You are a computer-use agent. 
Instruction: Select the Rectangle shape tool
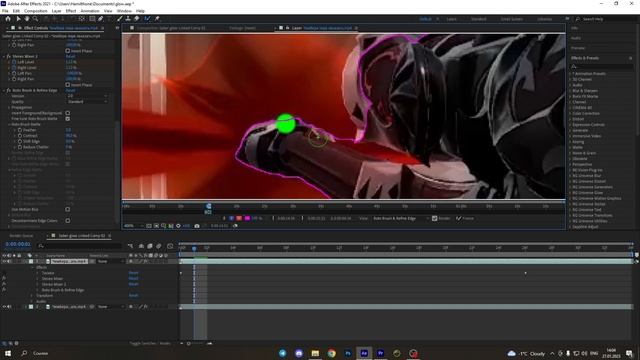click(92, 19)
